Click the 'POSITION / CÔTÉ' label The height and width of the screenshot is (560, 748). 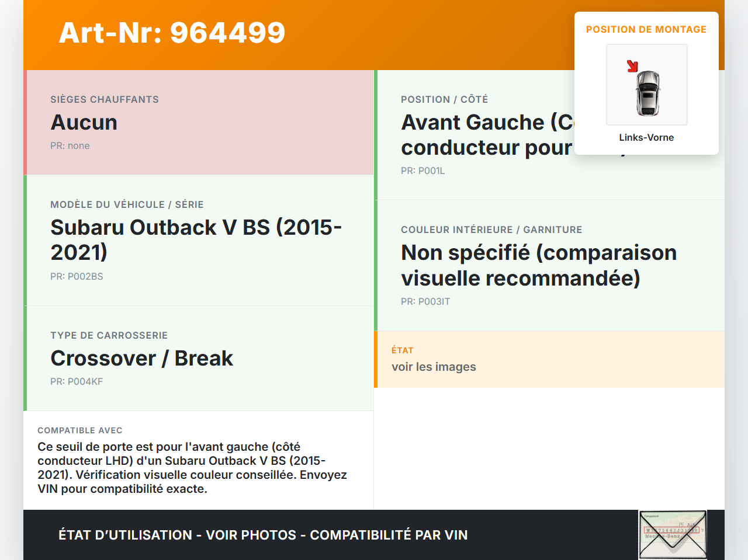point(445,100)
